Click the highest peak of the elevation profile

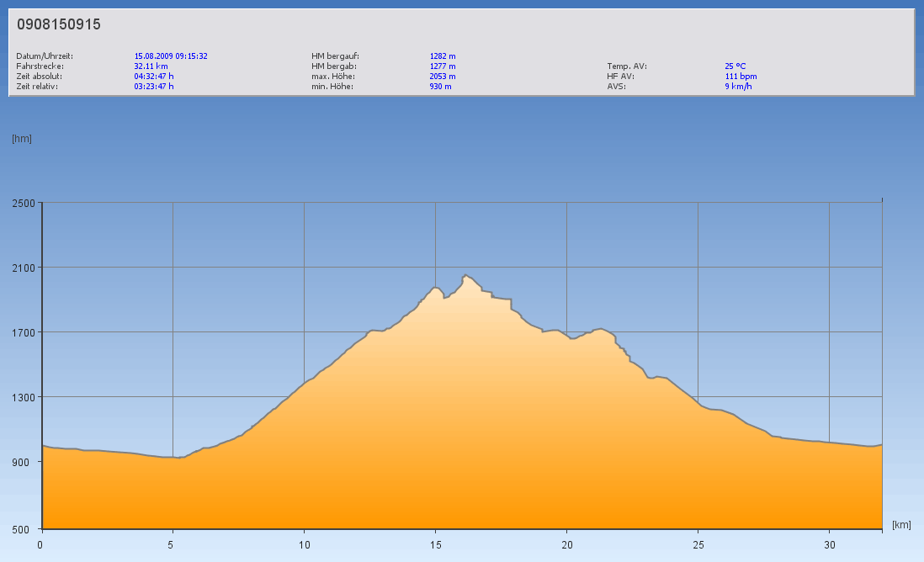(465, 275)
